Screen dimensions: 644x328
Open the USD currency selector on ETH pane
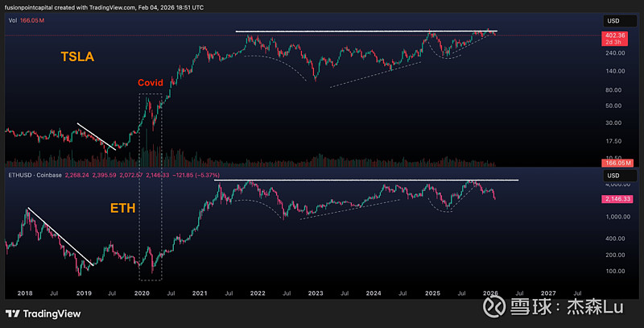pos(619,176)
